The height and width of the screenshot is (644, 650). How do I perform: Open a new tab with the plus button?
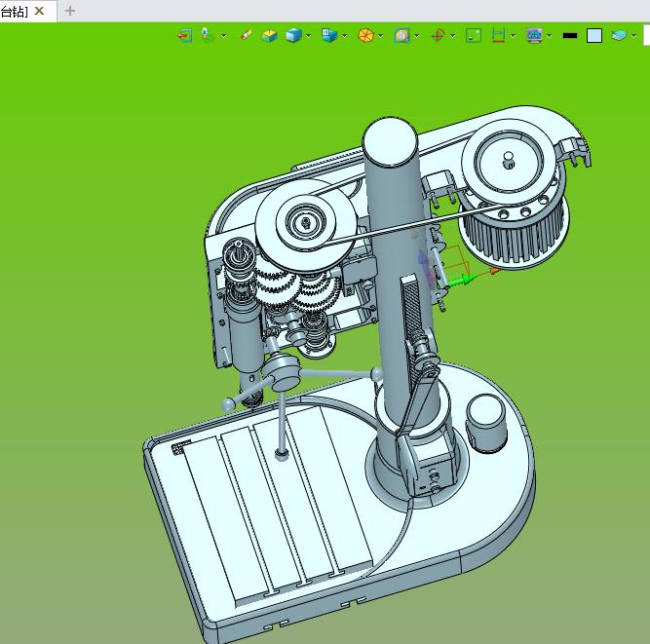tap(70, 11)
